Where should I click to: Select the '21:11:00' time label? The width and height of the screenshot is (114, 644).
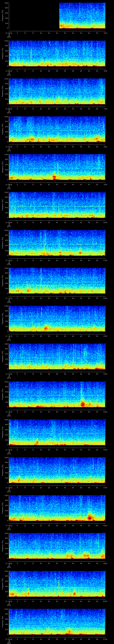9,298
